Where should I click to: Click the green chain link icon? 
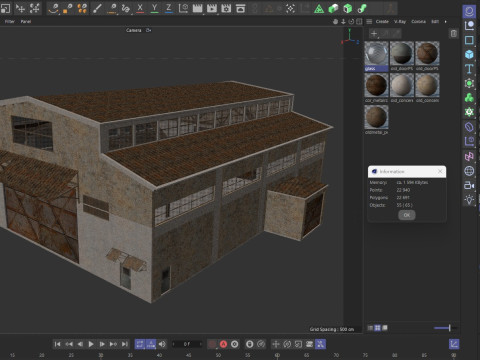362,8
